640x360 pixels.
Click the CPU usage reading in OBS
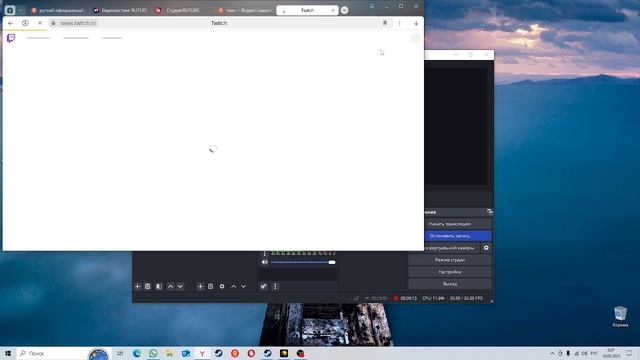coord(433,298)
